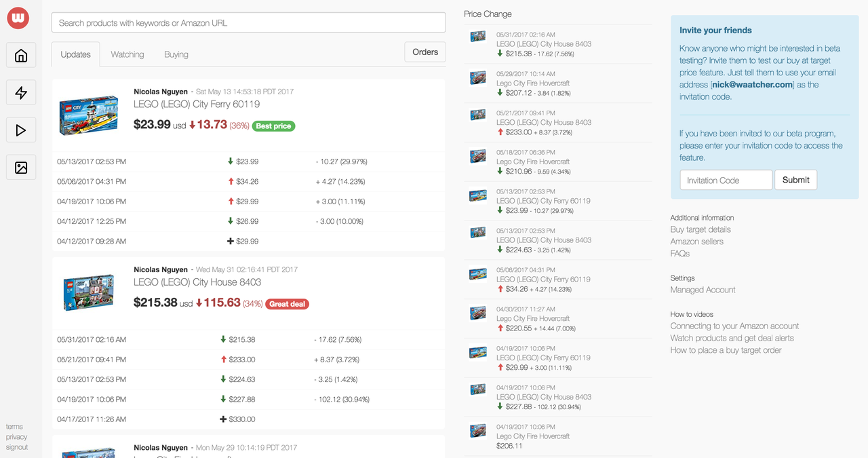Open How to place a buy target order video
Screen dimensions: 868x458
point(726,350)
